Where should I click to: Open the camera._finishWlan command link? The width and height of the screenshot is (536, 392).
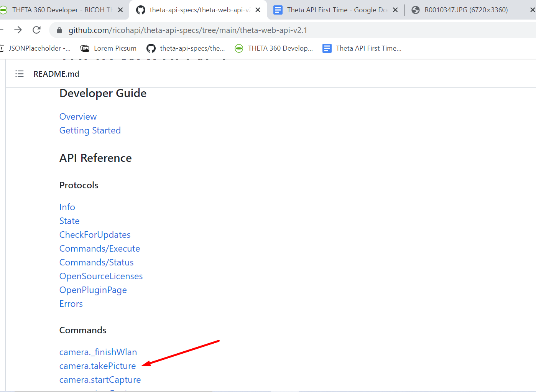[x=98, y=352]
